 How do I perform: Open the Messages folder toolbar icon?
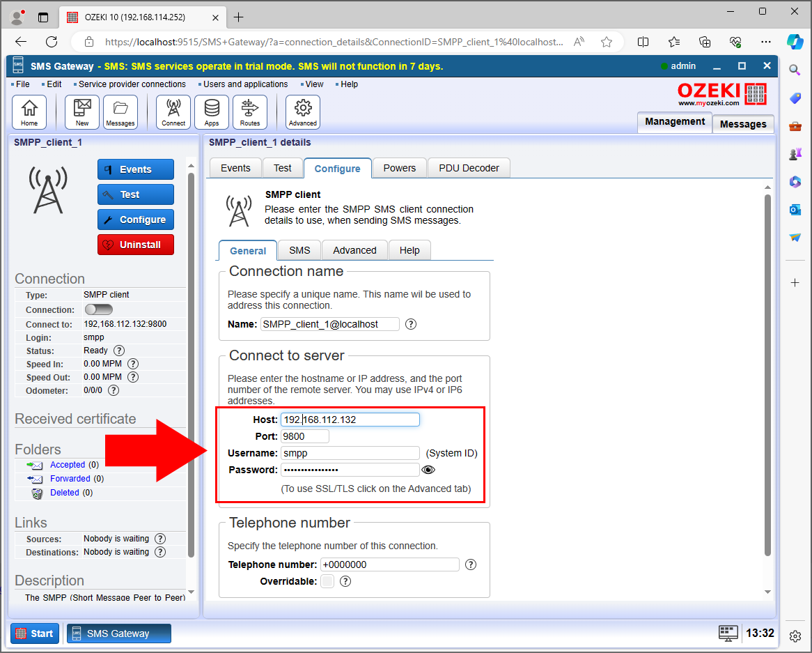click(120, 112)
